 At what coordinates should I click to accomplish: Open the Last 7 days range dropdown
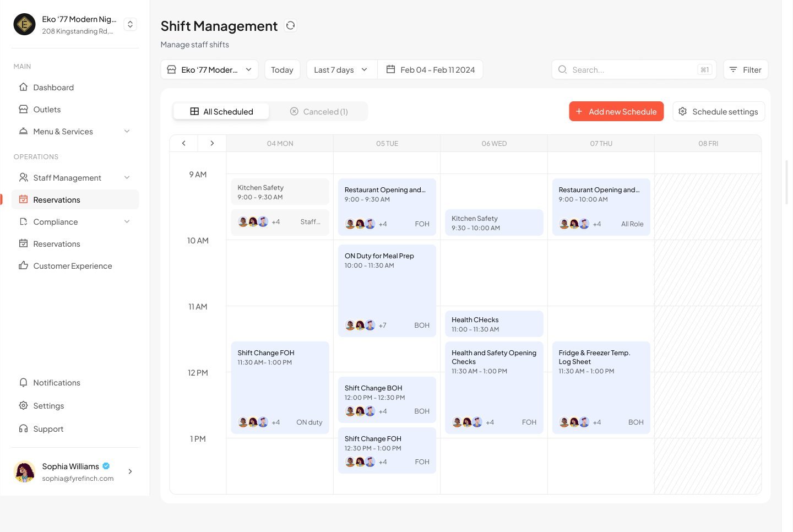(341, 69)
